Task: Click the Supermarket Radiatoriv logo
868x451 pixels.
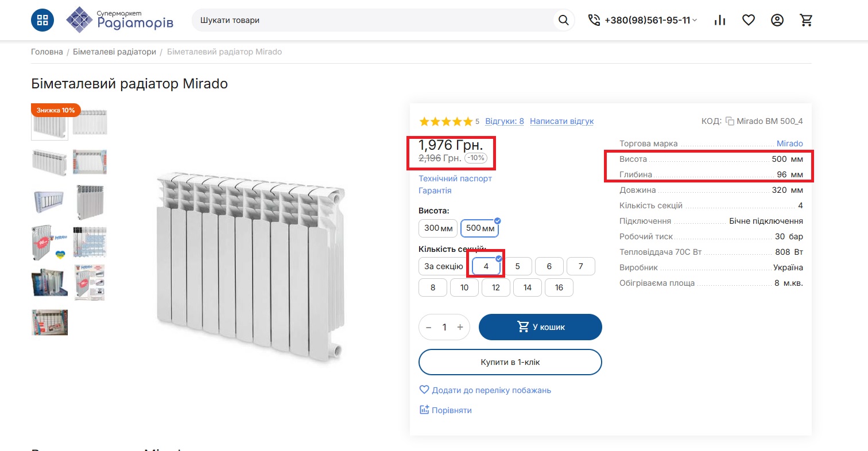Action: coord(120,20)
